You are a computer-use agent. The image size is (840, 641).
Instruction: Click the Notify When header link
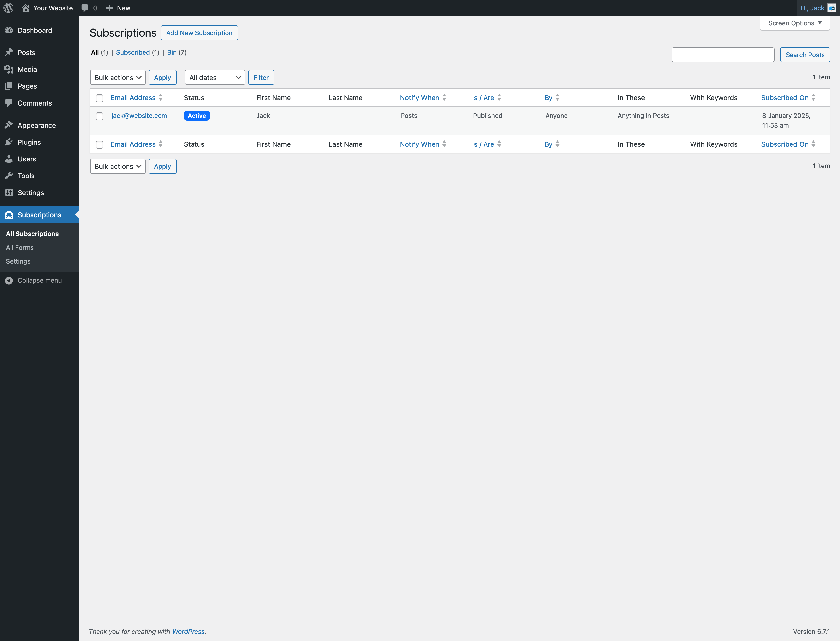(420, 98)
